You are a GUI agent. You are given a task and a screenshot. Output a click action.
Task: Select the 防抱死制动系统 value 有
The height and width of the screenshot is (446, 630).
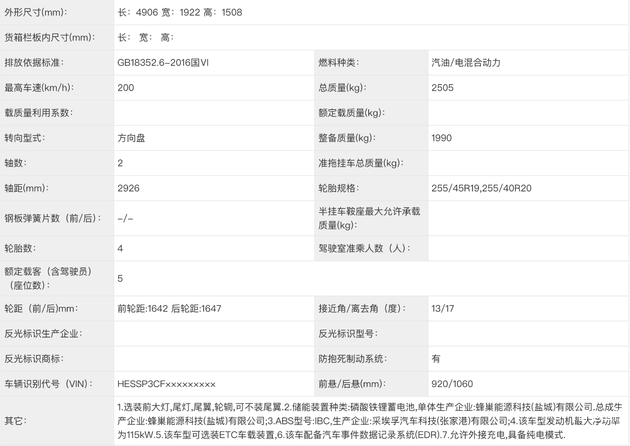(437, 358)
